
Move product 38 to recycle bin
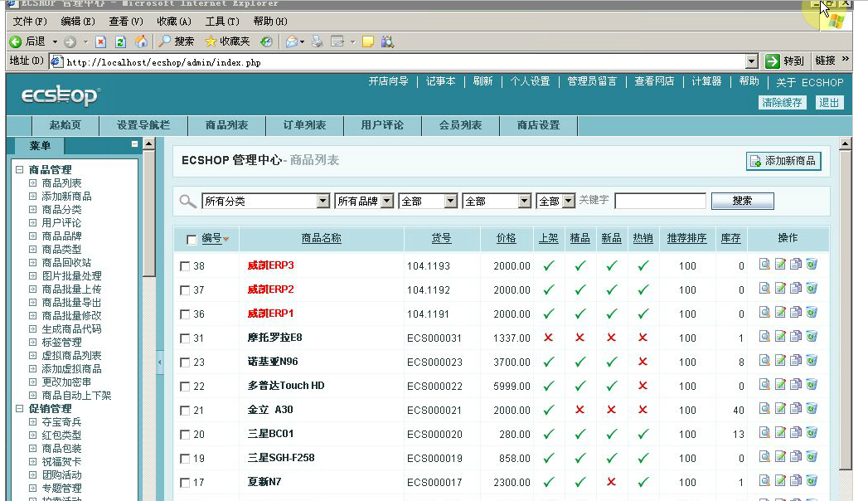[x=812, y=264]
